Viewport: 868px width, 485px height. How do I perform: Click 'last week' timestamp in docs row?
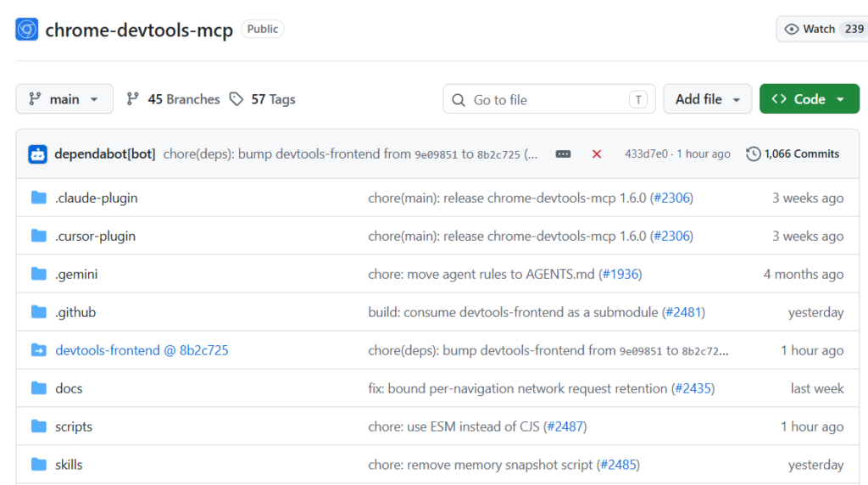(x=817, y=388)
